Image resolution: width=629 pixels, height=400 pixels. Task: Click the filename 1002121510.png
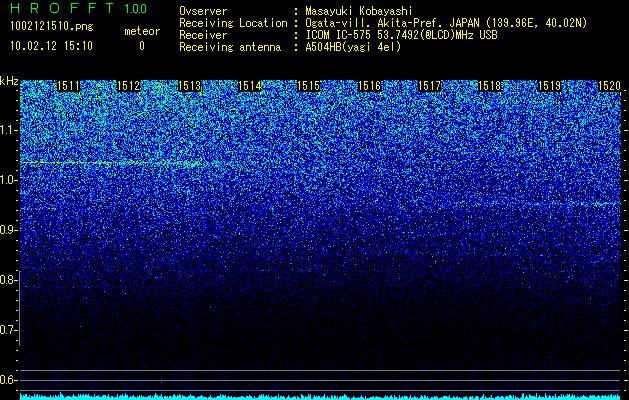pos(52,27)
